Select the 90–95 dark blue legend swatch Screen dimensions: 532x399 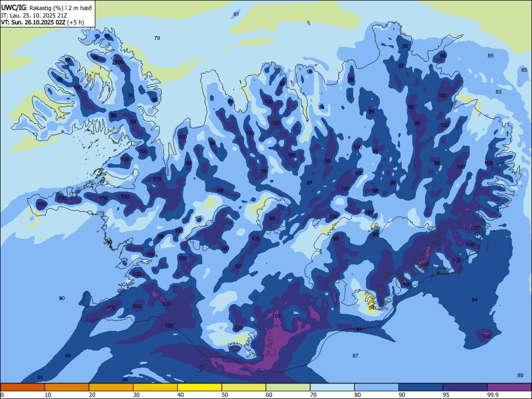click(x=421, y=387)
